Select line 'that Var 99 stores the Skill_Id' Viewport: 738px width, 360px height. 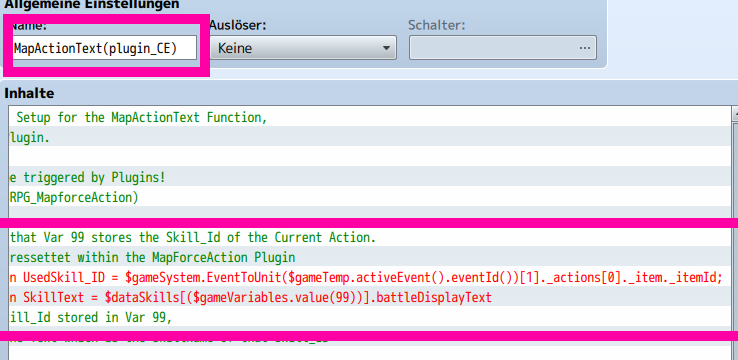pyautogui.click(x=370, y=237)
